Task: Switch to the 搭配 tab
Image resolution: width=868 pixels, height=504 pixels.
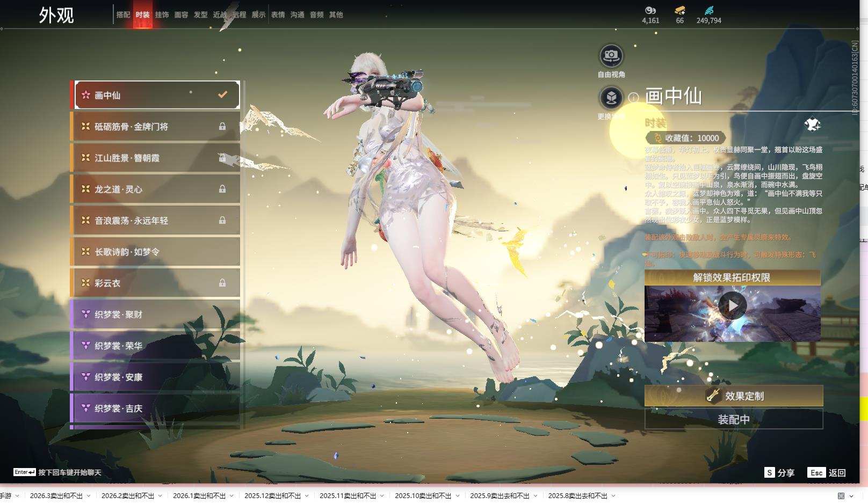Action: [x=123, y=15]
